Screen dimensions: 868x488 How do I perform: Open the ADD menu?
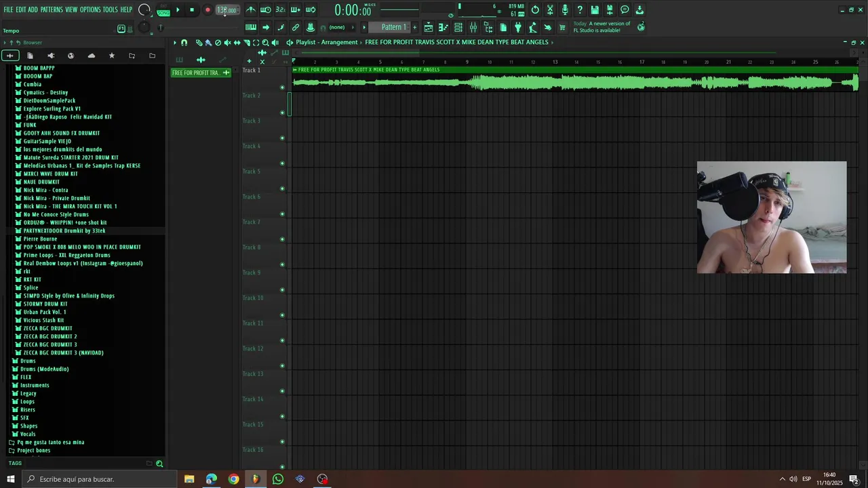(33, 9)
